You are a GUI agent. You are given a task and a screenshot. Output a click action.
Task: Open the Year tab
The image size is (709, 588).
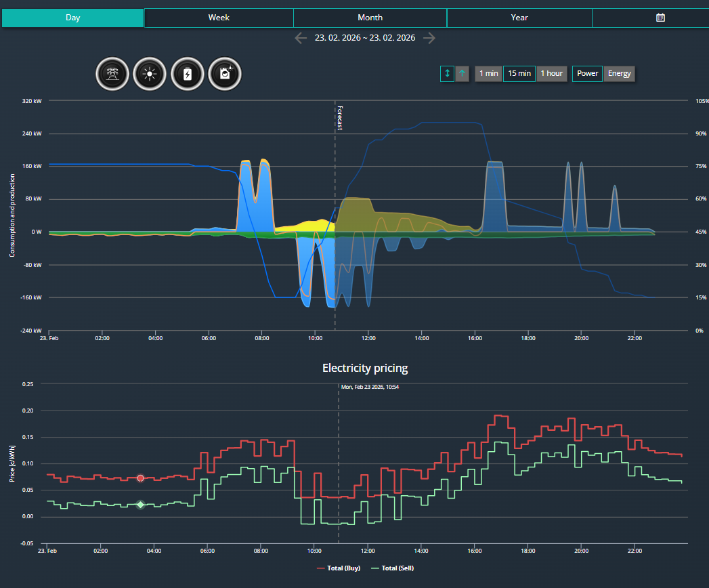(x=519, y=18)
